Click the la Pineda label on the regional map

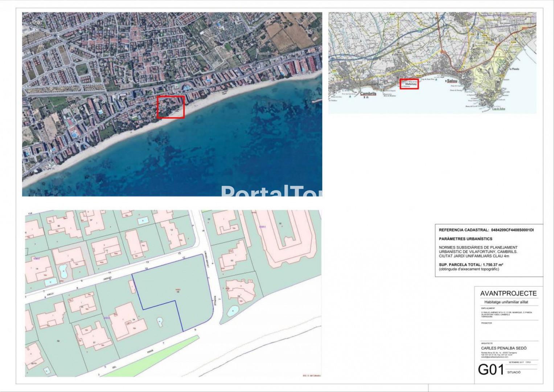pyautogui.click(x=514, y=69)
